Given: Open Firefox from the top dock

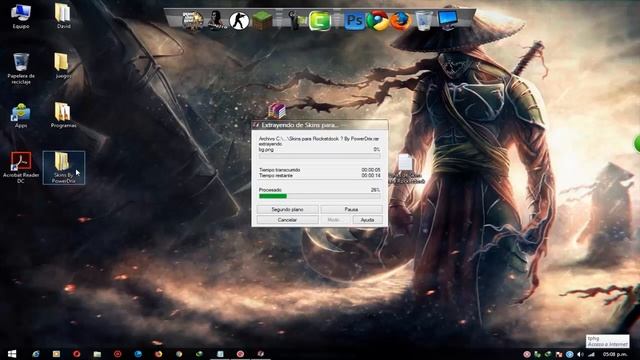Looking at the screenshot, I should pos(401,21).
